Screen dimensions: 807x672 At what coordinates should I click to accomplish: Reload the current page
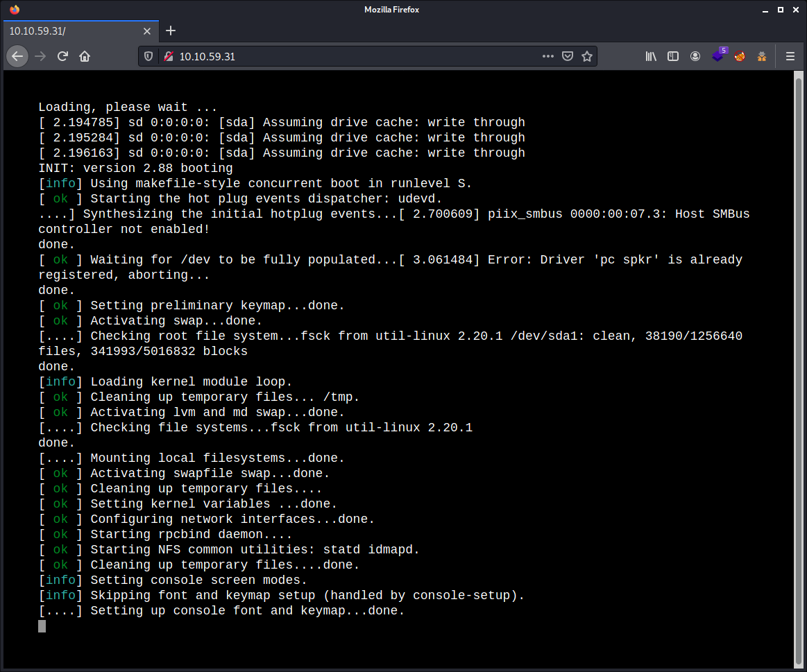(x=62, y=57)
